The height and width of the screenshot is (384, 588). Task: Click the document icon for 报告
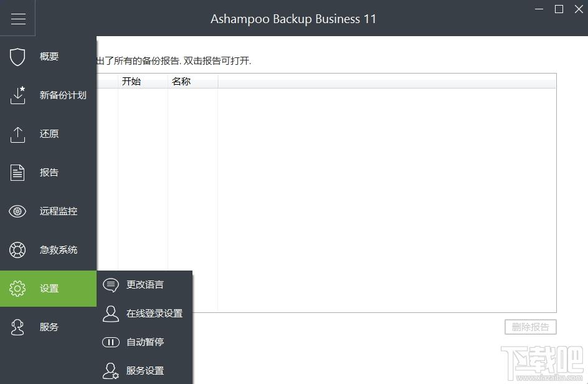pyautogui.click(x=17, y=173)
